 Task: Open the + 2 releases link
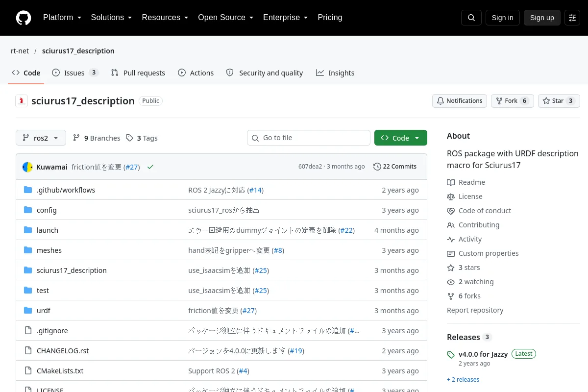(463, 380)
